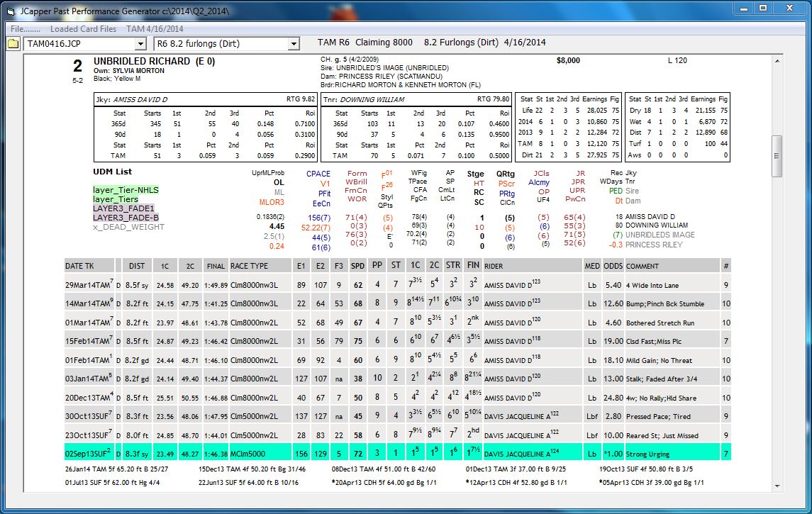Click the Sire: UNBRIDLED'S IMAGE (UNBRIDLED) pedigree line
812x514 pixels.
[x=385, y=68]
